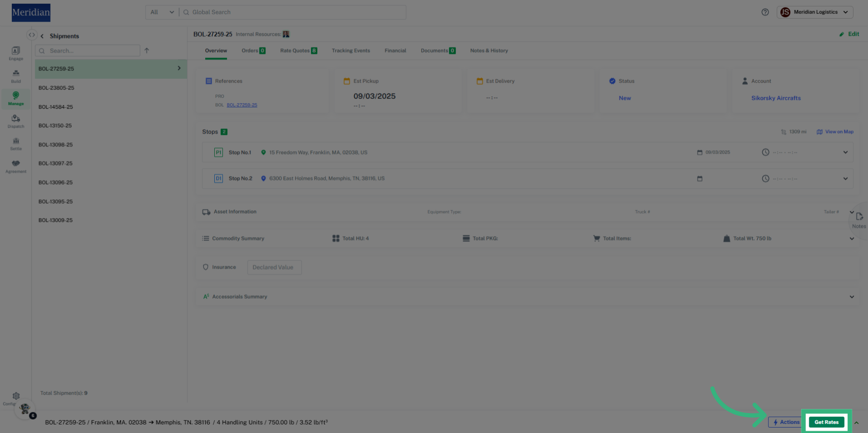Expand the Accessorials Summary section
This screenshot has width=868, height=433.
tap(852, 297)
